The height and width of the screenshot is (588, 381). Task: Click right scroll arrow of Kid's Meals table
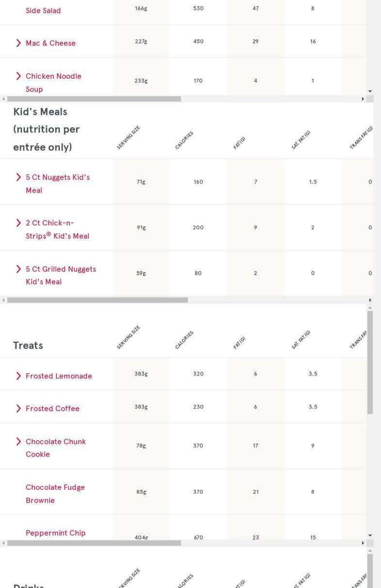[370, 300]
